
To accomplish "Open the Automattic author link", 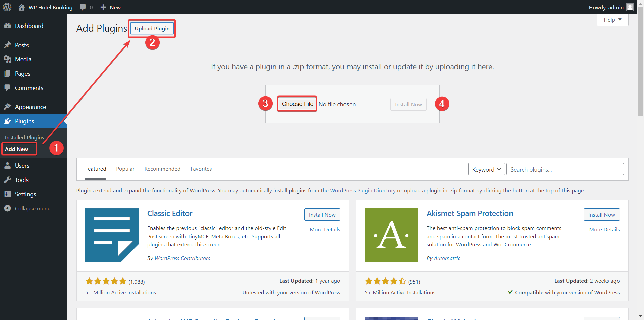I will point(447,258).
